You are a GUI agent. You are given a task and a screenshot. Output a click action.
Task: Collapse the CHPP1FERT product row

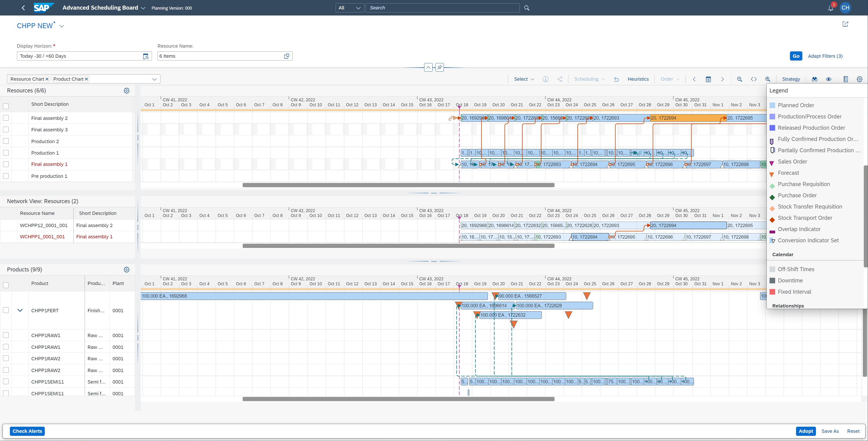click(19, 310)
